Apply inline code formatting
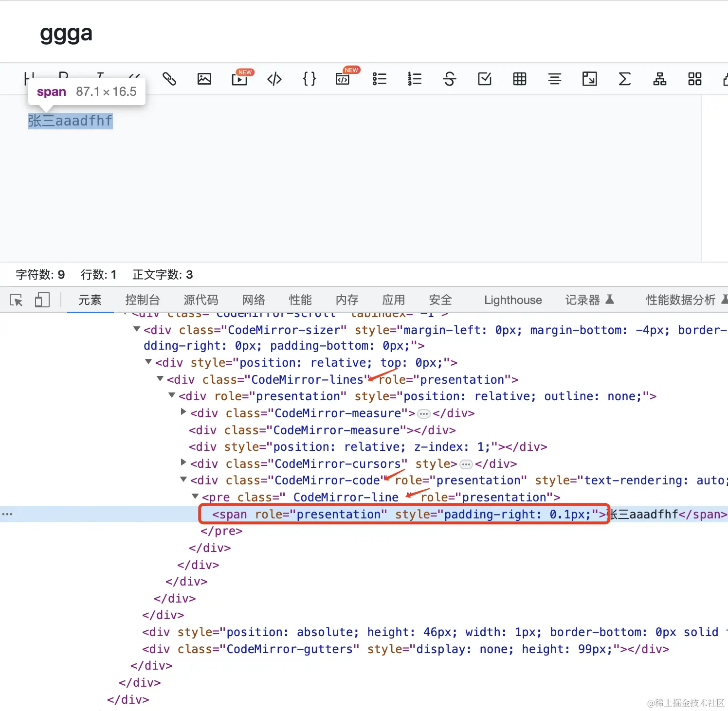This screenshot has width=728, height=711. (274, 79)
